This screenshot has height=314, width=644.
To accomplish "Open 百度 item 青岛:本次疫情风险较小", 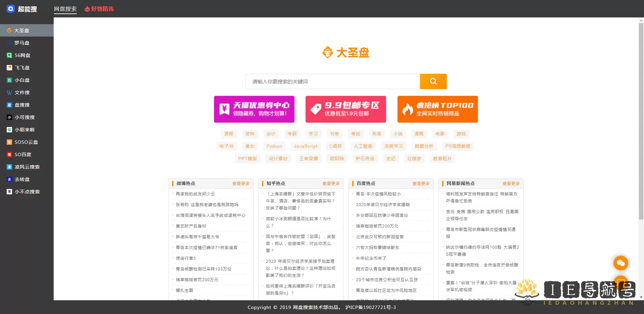I will point(378,194).
